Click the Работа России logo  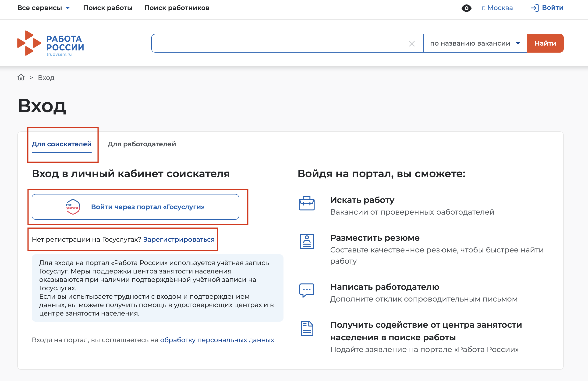click(x=51, y=43)
